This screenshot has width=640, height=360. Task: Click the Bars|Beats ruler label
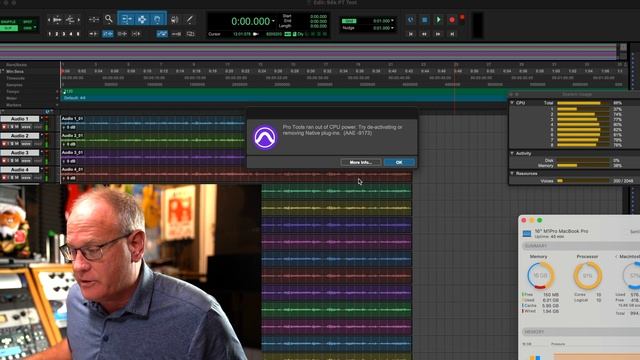16,64
